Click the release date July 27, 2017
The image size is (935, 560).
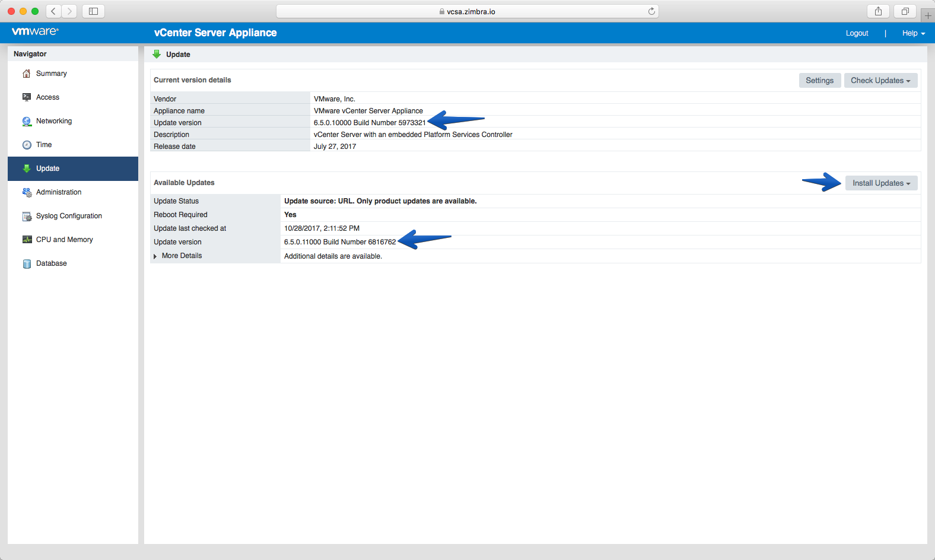tap(335, 147)
